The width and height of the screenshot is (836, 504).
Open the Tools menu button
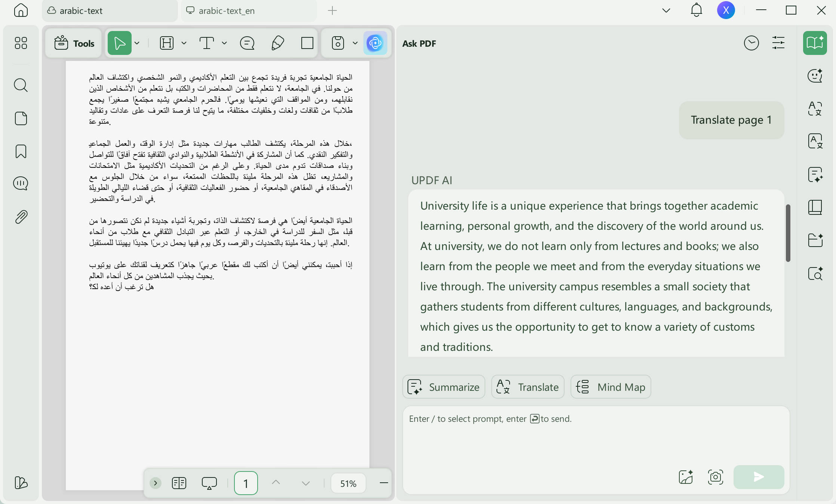point(74,43)
